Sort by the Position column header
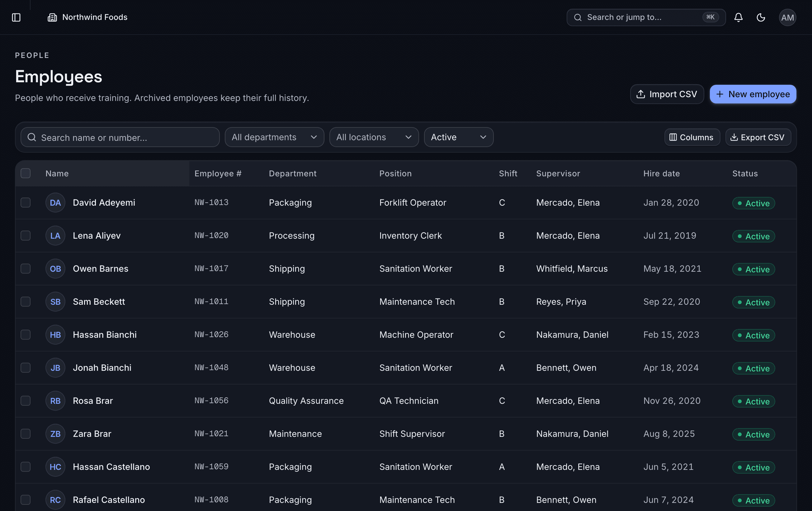 click(395, 174)
